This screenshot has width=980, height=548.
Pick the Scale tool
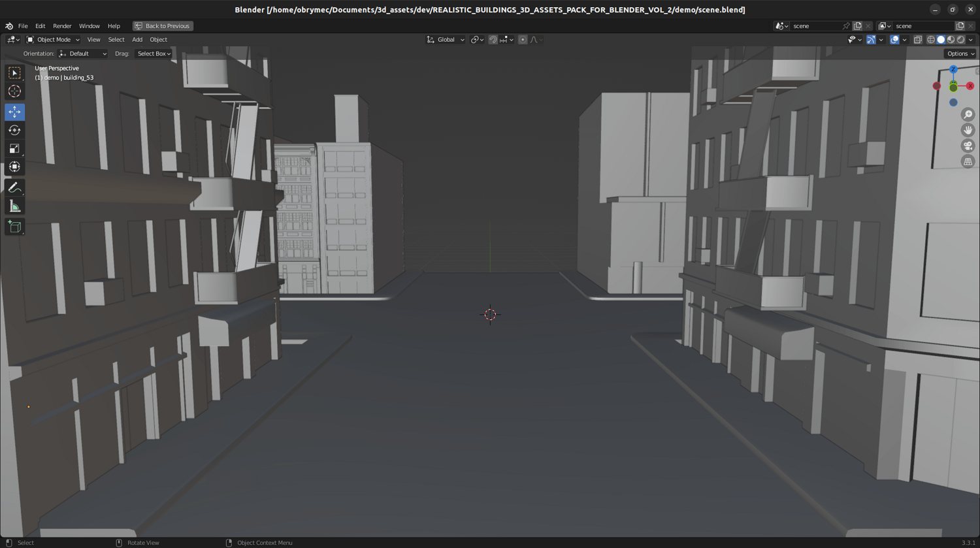tap(14, 149)
